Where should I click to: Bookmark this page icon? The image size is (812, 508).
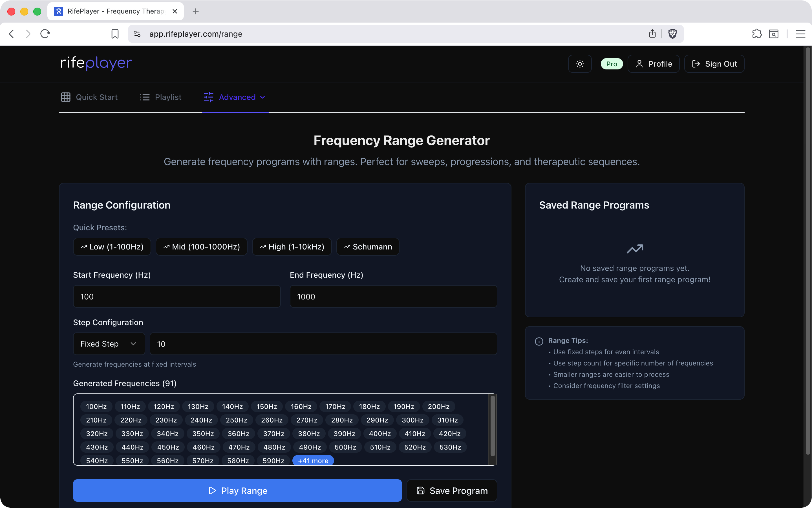[x=115, y=34]
